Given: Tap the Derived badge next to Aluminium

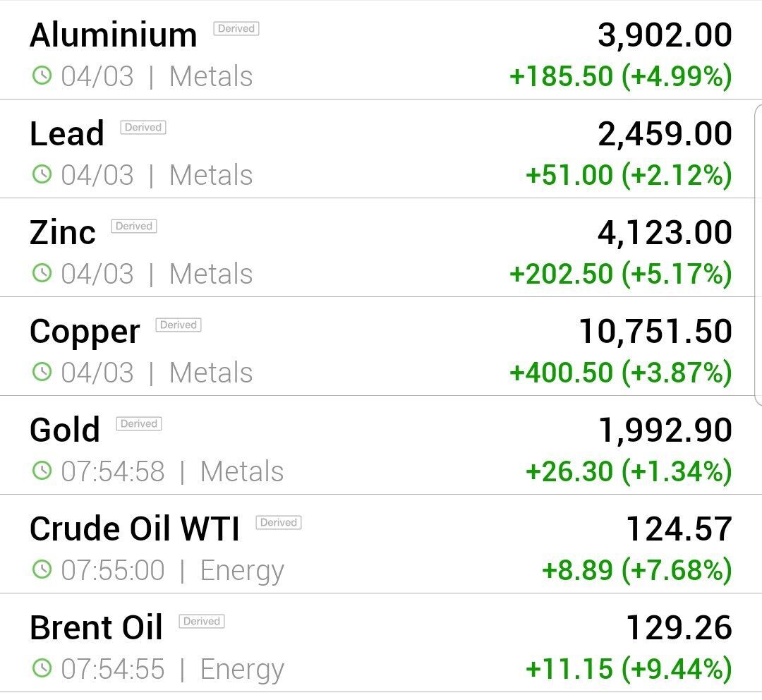Looking at the screenshot, I should click(x=236, y=29).
